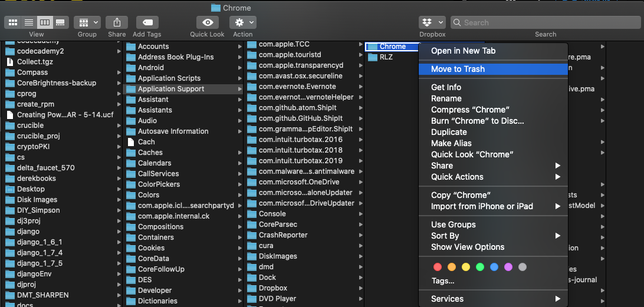
Task: Choose Get Info from context menu
Action: pos(493,87)
